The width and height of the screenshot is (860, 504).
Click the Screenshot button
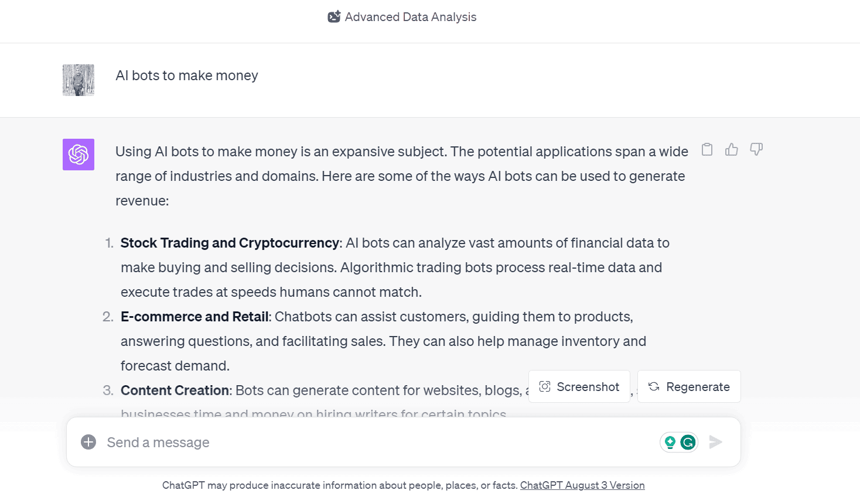tap(579, 386)
